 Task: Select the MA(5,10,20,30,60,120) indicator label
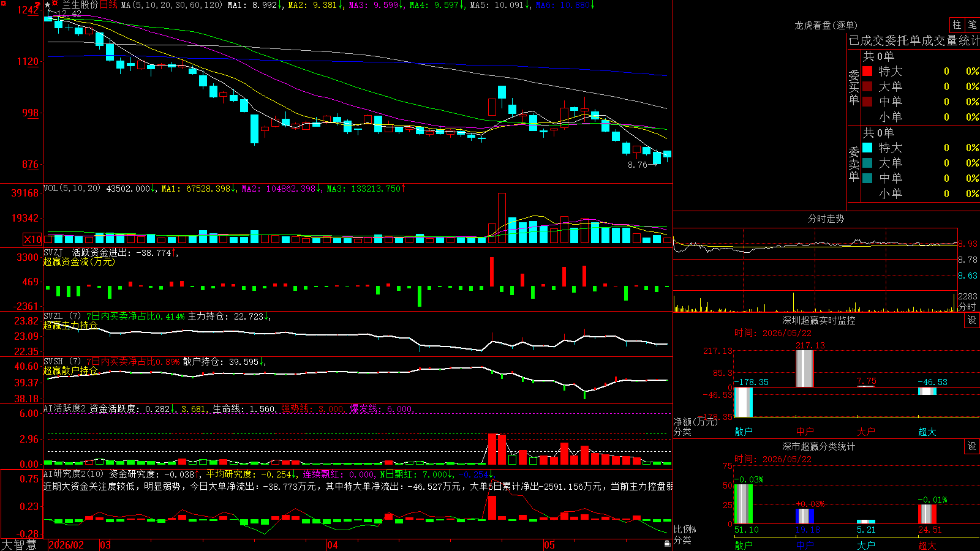coord(171,5)
